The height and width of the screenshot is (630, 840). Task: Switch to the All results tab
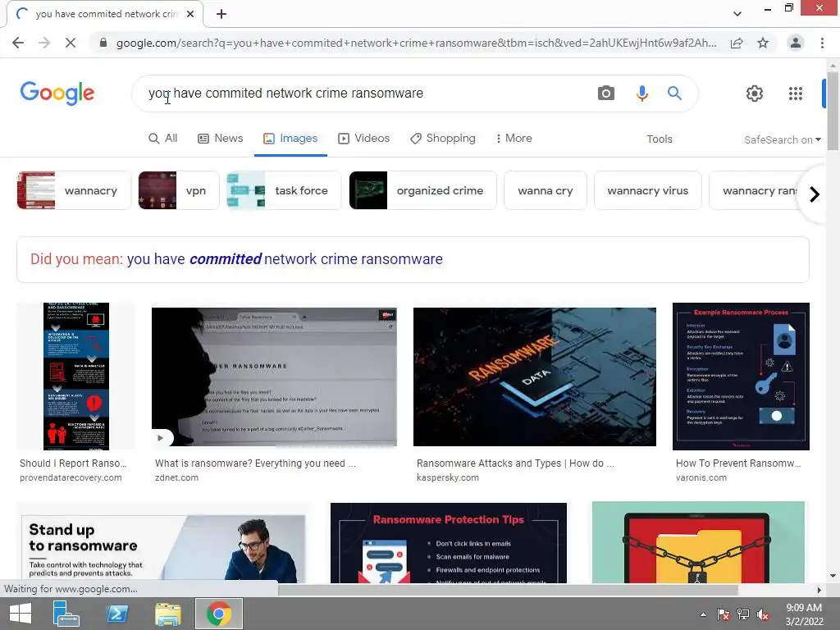point(163,138)
